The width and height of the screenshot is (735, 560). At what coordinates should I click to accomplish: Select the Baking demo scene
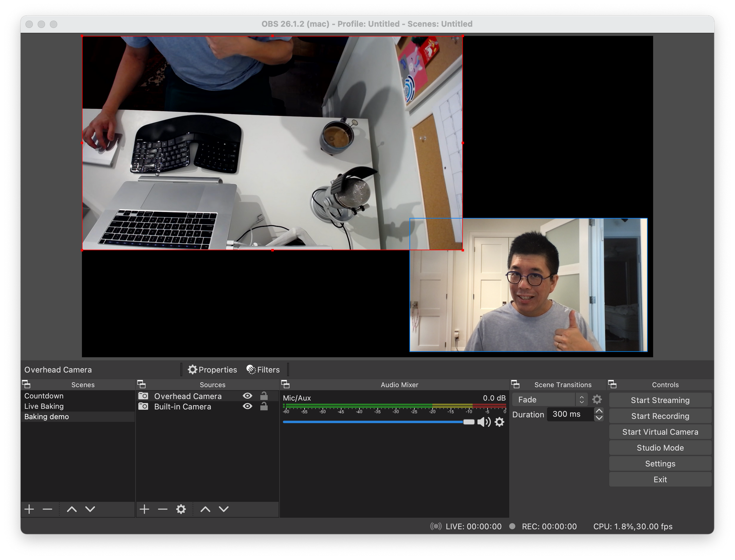pyautogui.click(x=46, y=416)
